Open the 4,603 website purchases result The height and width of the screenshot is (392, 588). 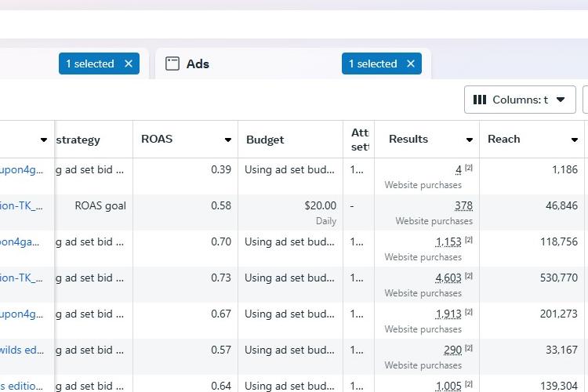click(x=448, y=278)
